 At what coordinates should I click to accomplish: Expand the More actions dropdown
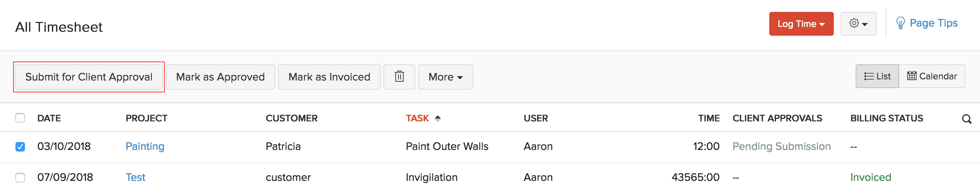point(445,77)
